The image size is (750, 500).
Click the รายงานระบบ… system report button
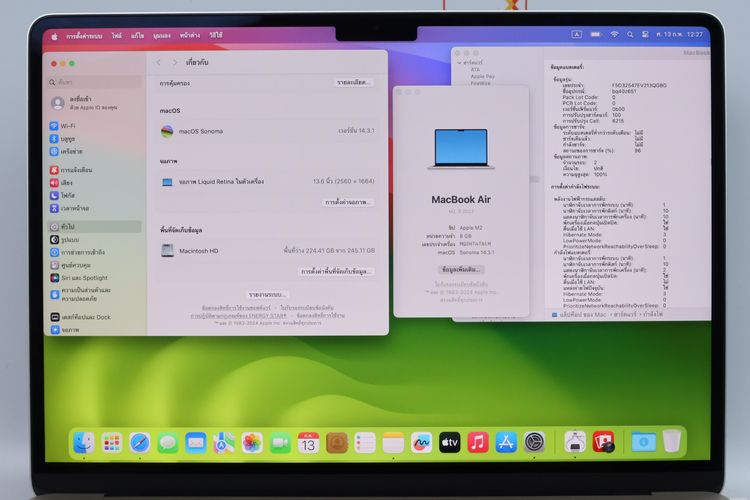(x=267, y=295)
